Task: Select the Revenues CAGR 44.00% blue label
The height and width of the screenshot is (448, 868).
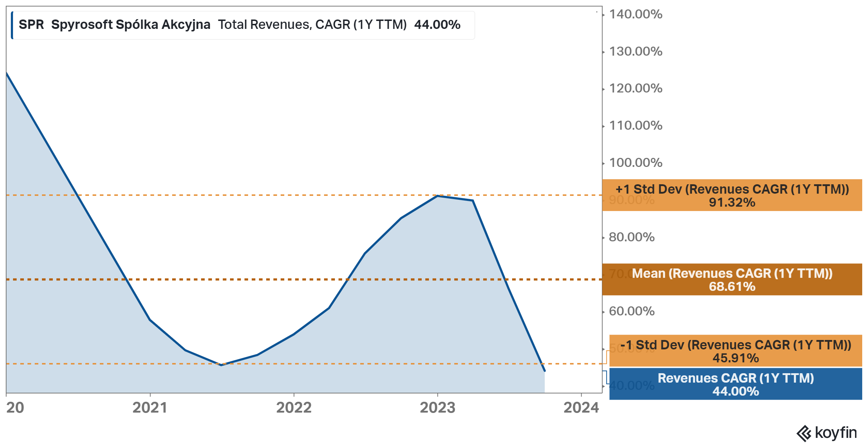Action: point(736,384)
